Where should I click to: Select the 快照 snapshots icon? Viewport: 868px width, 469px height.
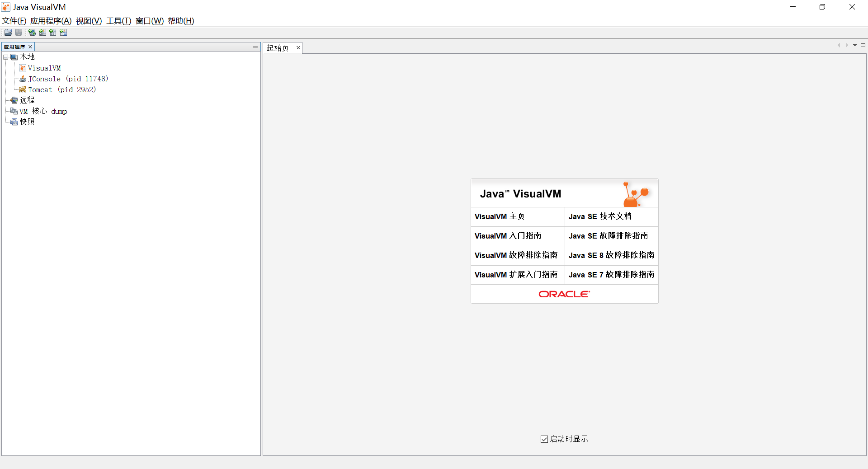pos(14,122)
